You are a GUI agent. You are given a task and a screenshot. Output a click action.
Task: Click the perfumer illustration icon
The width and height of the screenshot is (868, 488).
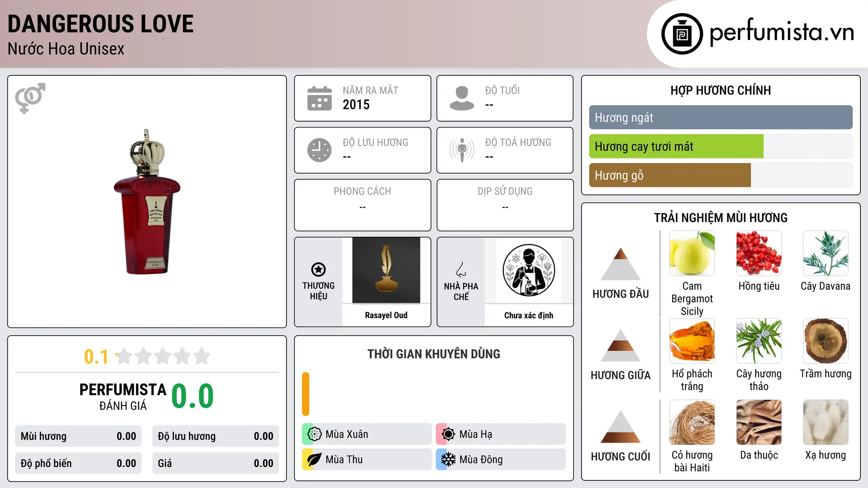(x=529, y=270)
